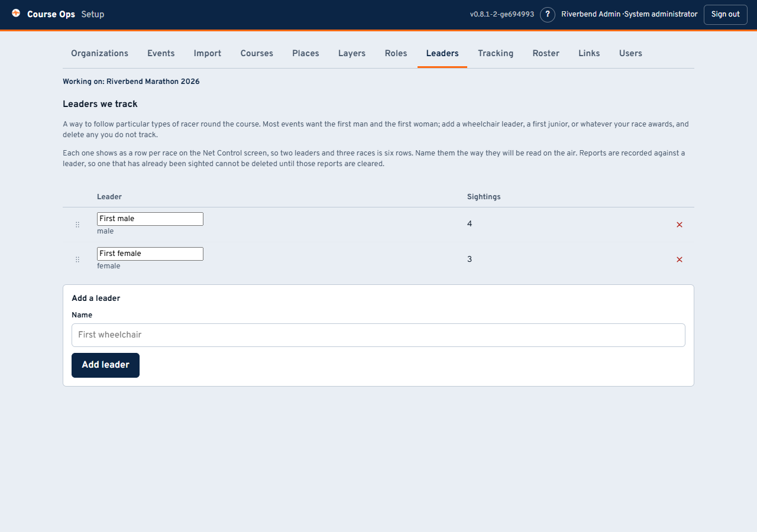Click the 'Add a leader' heading
The image size is (757, 532).
click(x=96, y=299)
